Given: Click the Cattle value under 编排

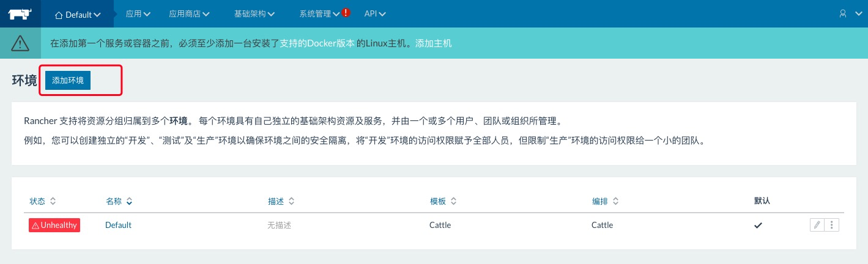Looking at the screenshot, I should click(x=602, y=225).
